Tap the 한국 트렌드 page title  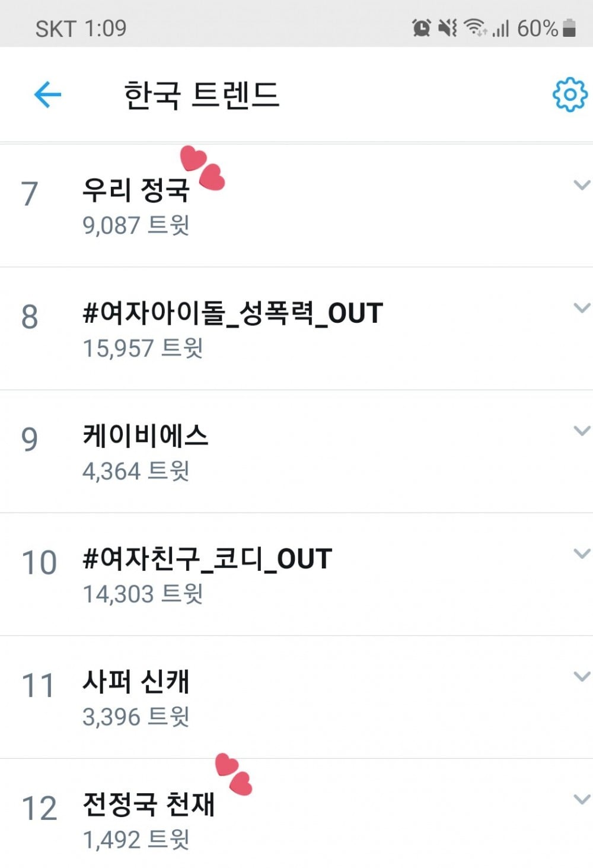tap(201, 95)
